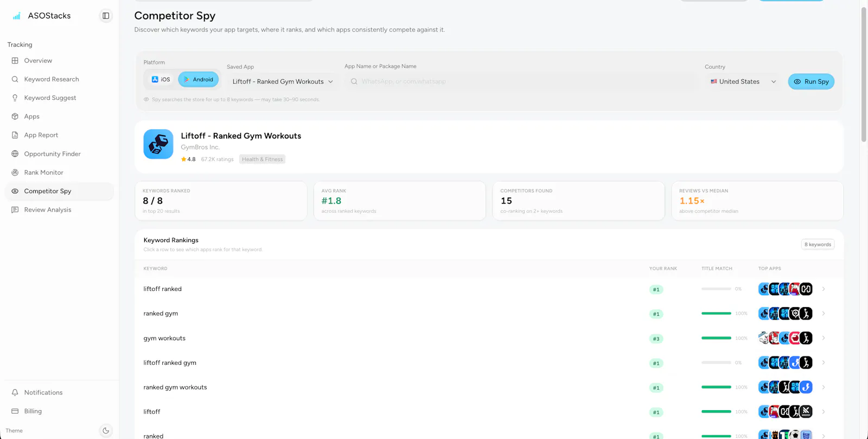Select the iOS platform option
This screenshot has height=439, width=868.
[161, 79]
